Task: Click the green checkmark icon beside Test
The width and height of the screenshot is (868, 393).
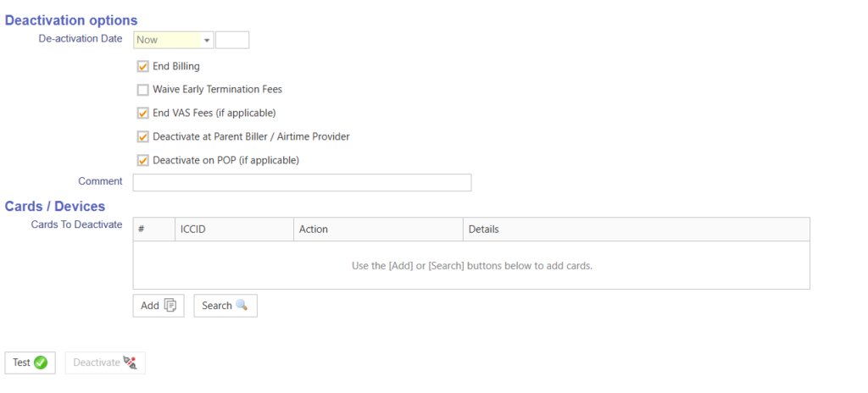Action: [x=40, y=363]
